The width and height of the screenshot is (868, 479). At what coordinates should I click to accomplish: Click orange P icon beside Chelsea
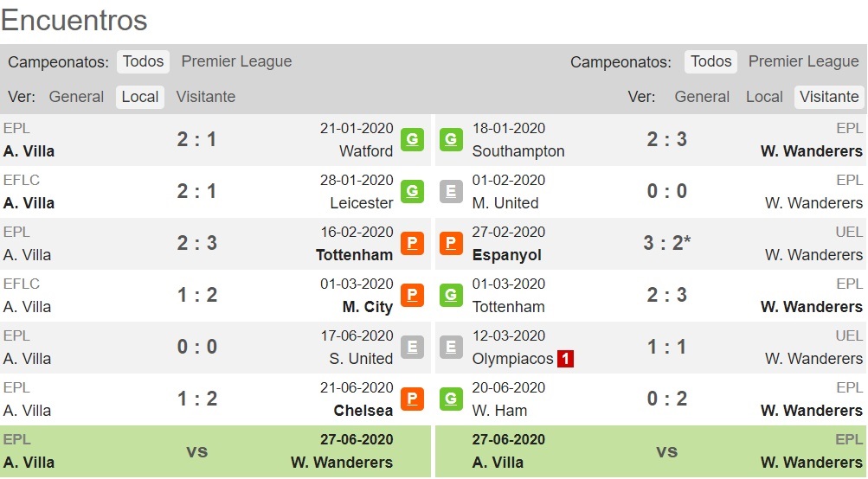(x=413, y=399)
